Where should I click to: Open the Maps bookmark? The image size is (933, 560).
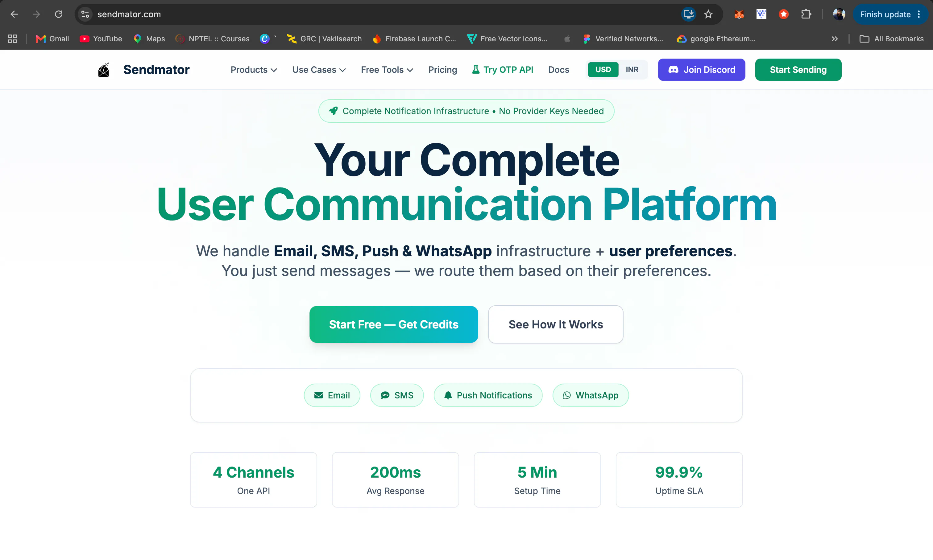pyautogui.click(x=149, y=39)
